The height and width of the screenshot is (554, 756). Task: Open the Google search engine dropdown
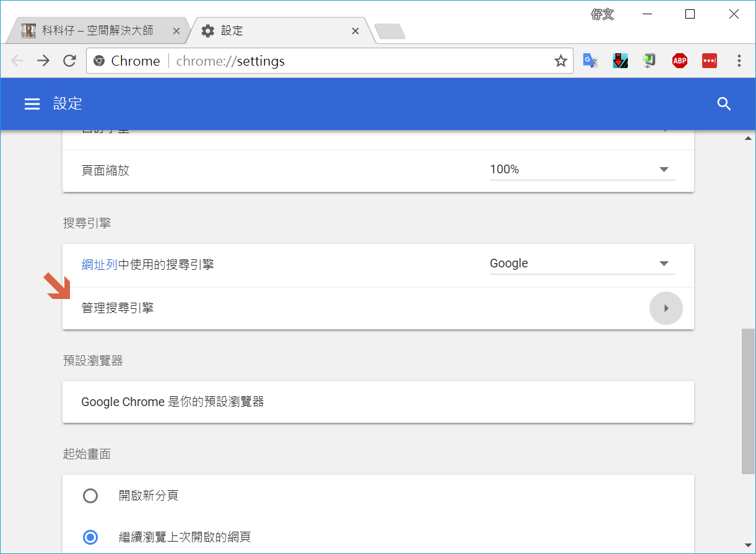(x=581, y=264)
